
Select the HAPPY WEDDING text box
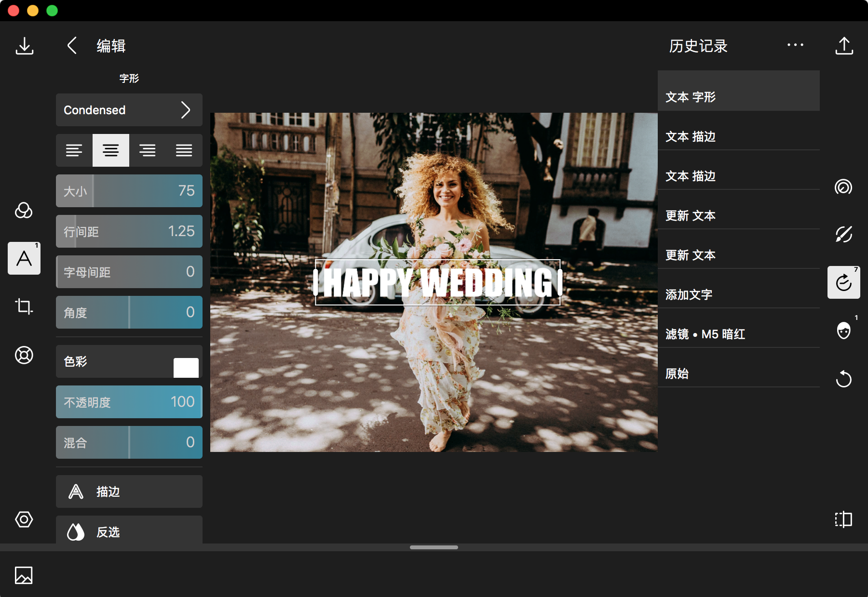(438, 282)
